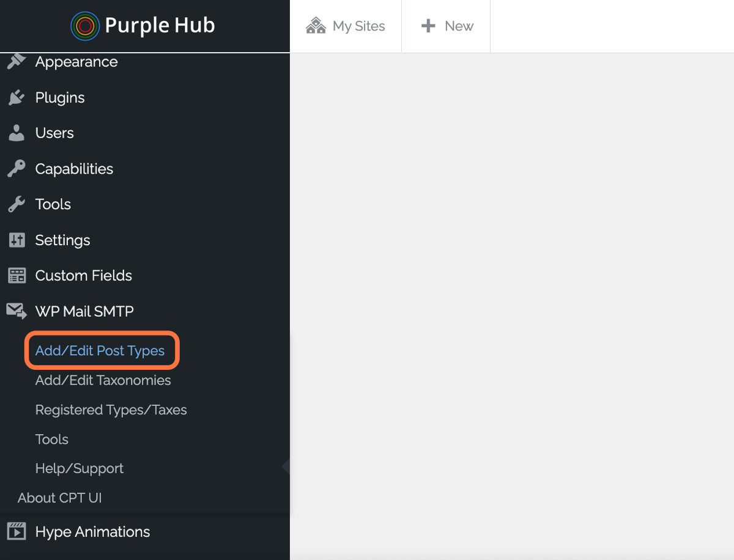
Task: Open About CPT UI link
Action: (60, 498)
